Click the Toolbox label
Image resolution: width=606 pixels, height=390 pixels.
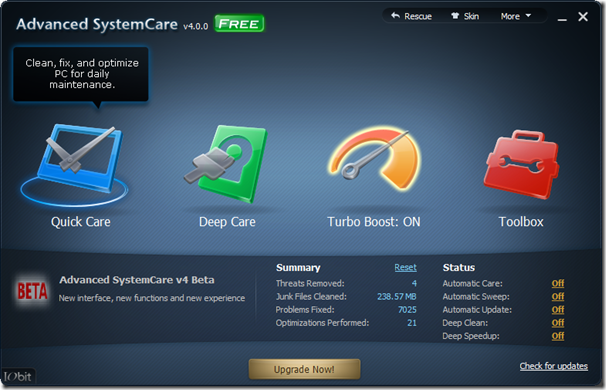pyautogui.click(x=521, y=222)
